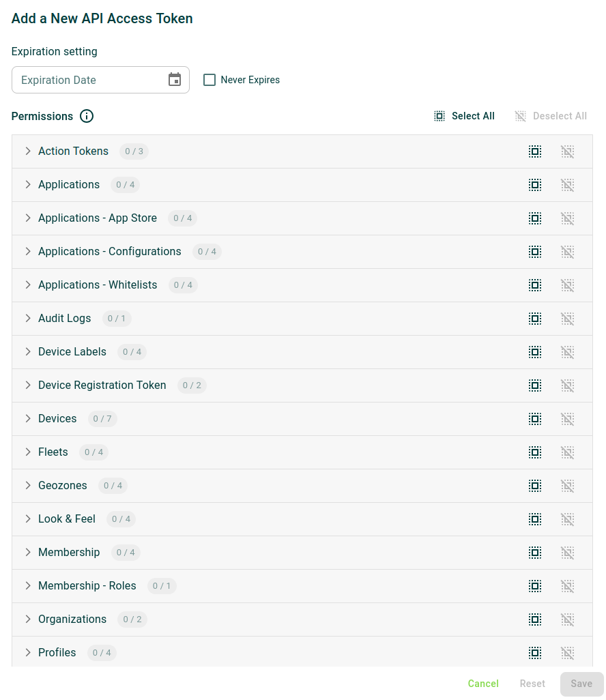Tick the Never Expires checkbox

point(210,80)
